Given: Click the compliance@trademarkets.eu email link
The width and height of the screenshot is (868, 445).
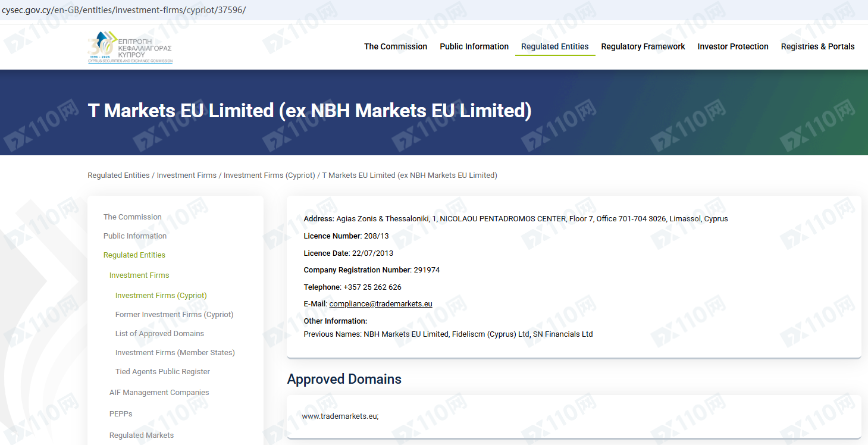Looking at the screenshot, I should tap(381, 304).
